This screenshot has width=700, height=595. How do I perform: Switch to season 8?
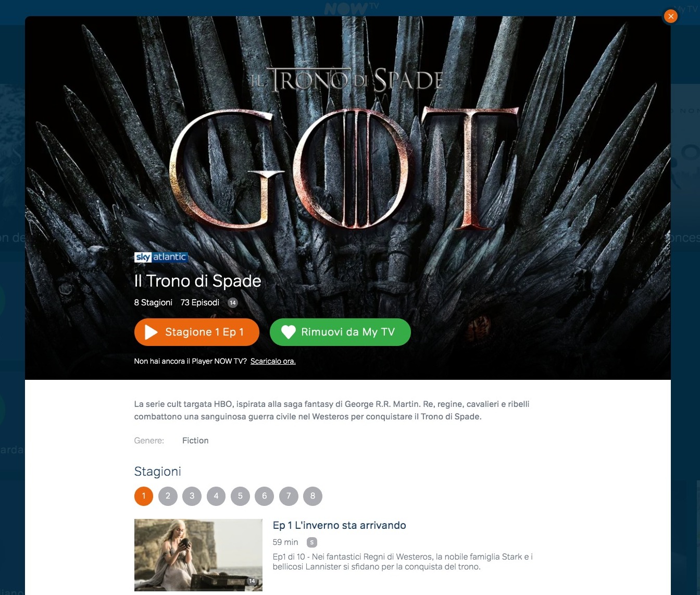(x=312, y=496)
